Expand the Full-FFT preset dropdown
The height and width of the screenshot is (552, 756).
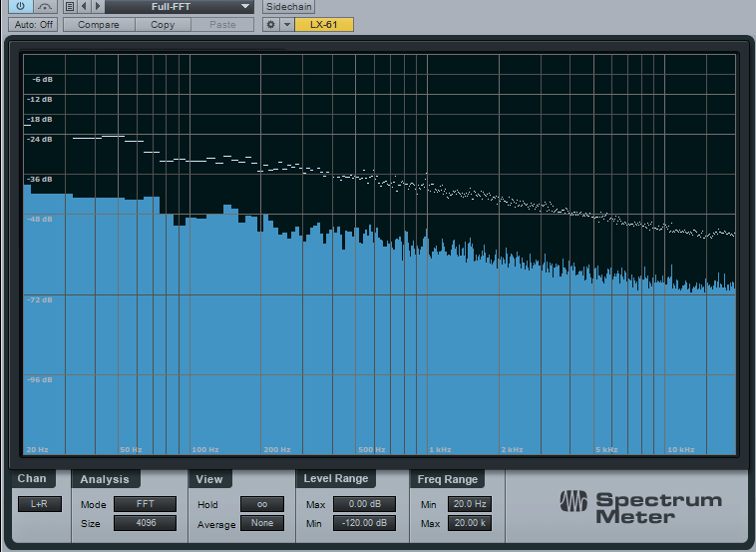(x=180, y=6)
